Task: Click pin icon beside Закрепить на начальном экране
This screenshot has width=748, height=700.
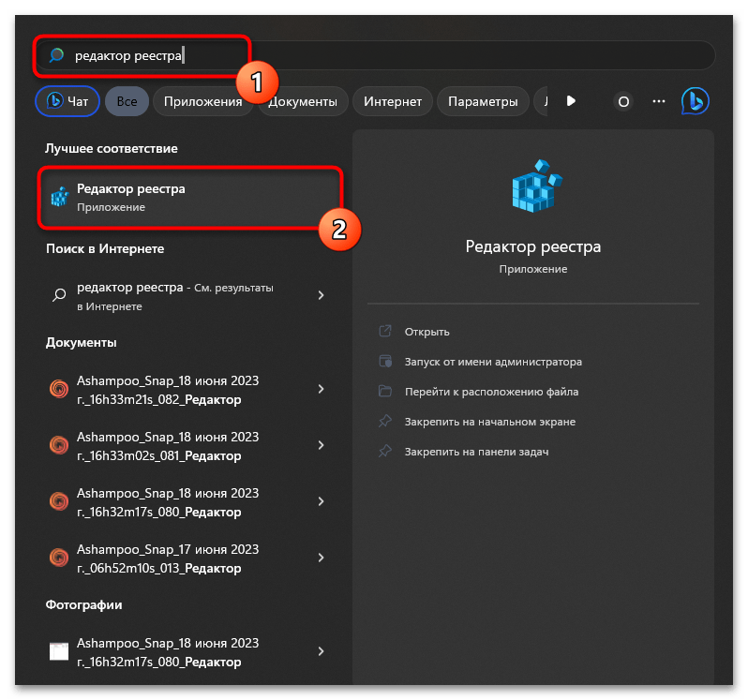Action: point(385,421)
